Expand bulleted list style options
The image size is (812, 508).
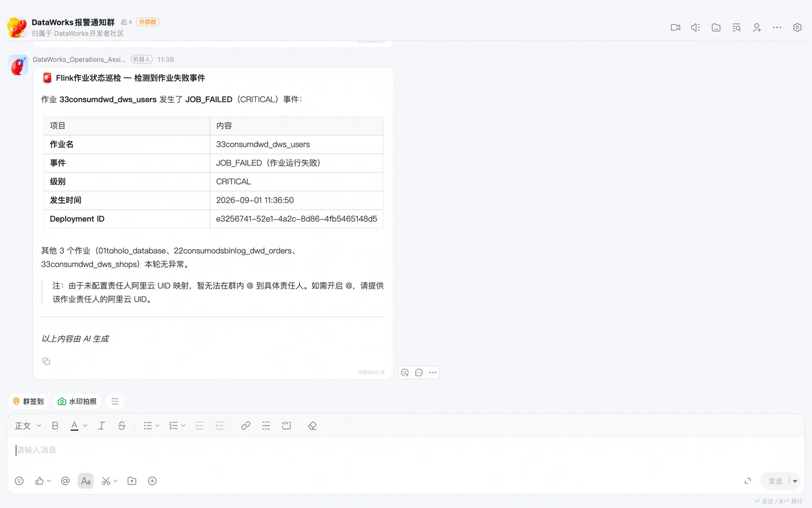[x=157, y=426]
